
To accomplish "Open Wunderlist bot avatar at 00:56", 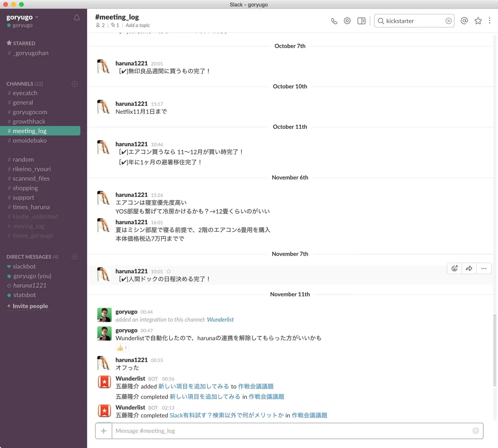I will click(x=104, y=382).
